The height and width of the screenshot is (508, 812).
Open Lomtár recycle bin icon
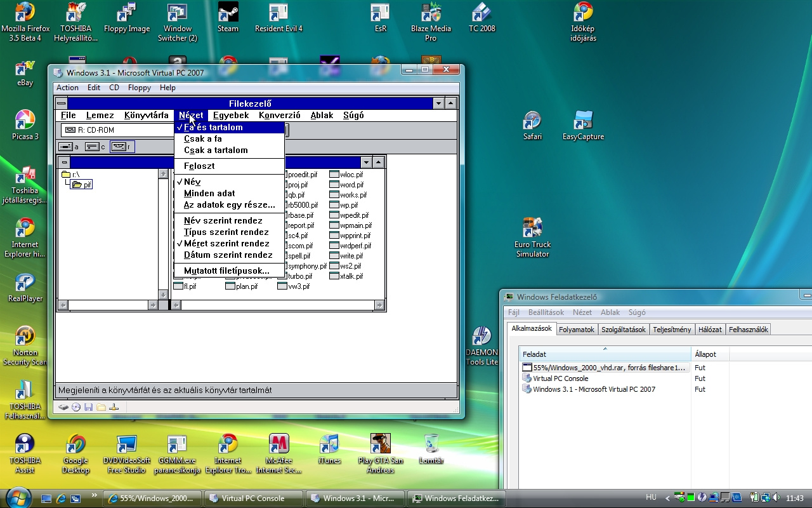431,449
